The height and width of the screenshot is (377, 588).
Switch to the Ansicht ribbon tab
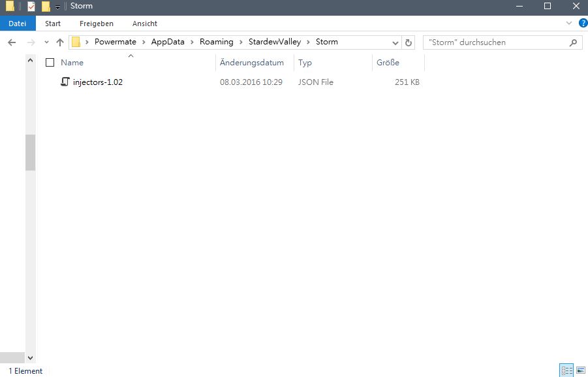[x=144, y=23]
